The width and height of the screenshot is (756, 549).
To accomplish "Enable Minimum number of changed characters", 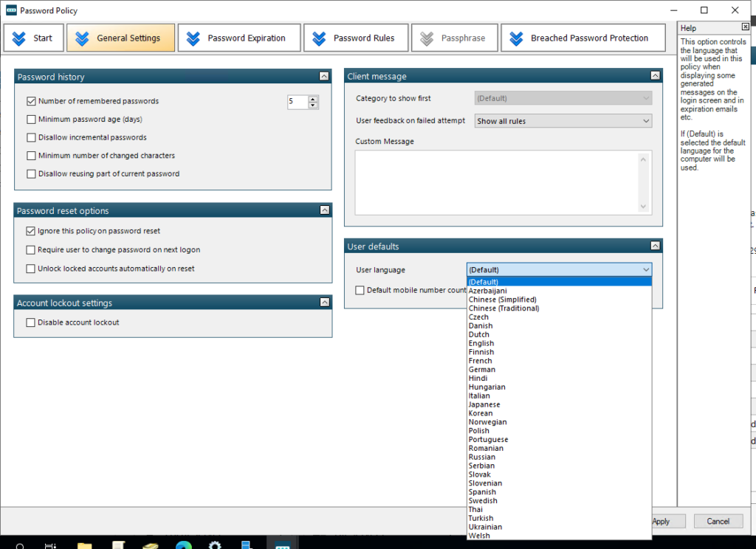I will coord(31,156).
